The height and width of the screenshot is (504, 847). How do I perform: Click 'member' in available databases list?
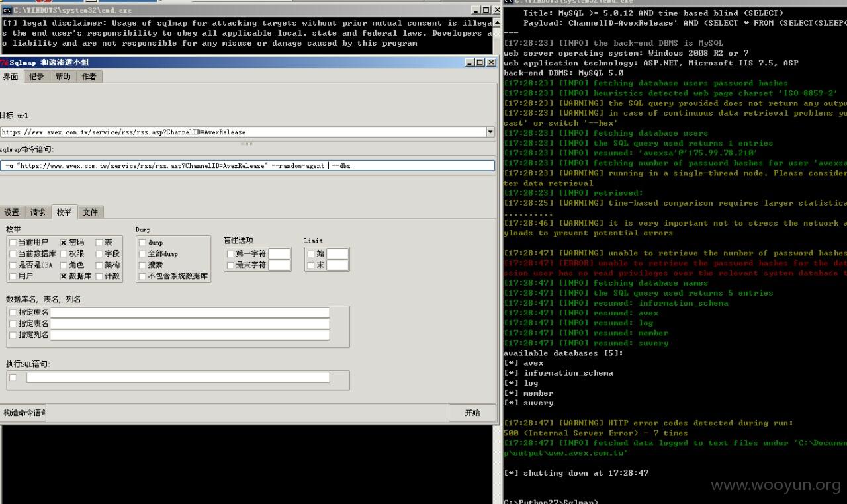539,393
